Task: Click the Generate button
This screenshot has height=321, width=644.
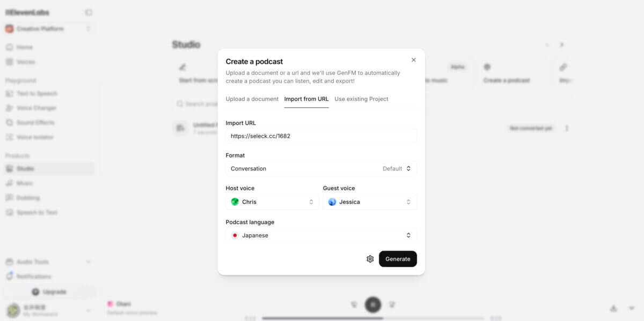Action: [x=398, y=259]
